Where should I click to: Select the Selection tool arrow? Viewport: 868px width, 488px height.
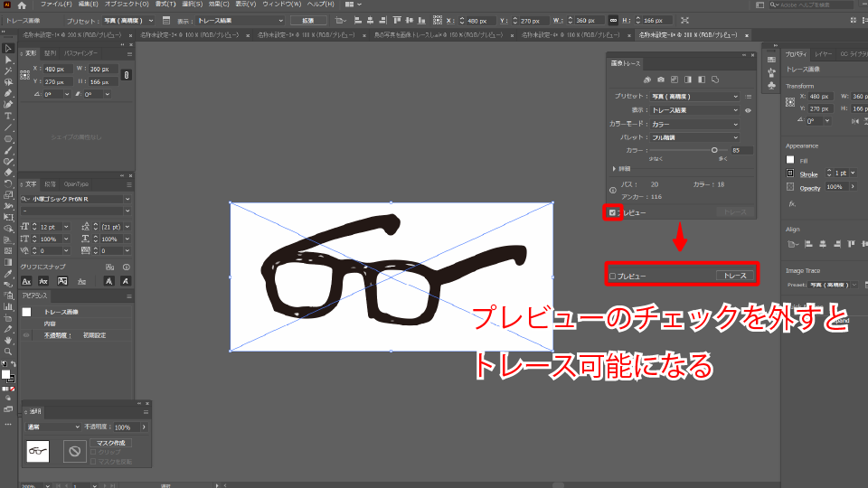8,48
